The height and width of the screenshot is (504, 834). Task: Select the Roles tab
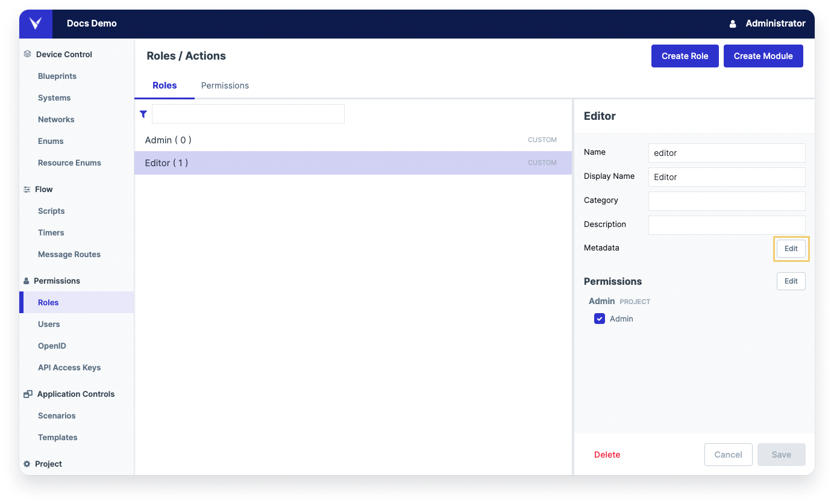click(165, 86)
